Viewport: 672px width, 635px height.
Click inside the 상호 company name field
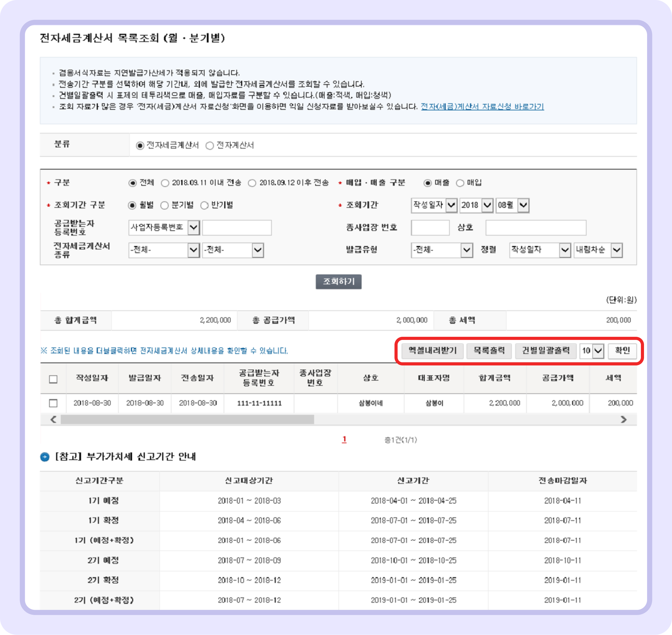pyautogui.click(x=536, y=228)
